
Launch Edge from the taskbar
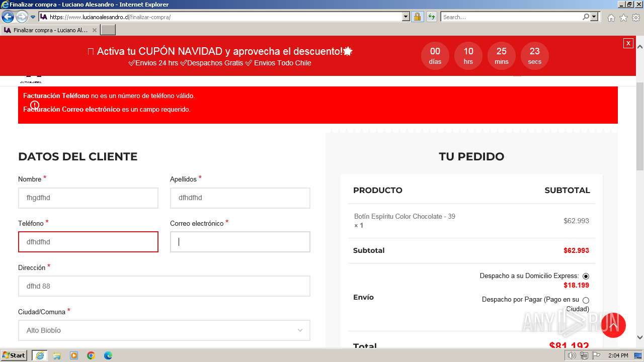coord(108,355)
